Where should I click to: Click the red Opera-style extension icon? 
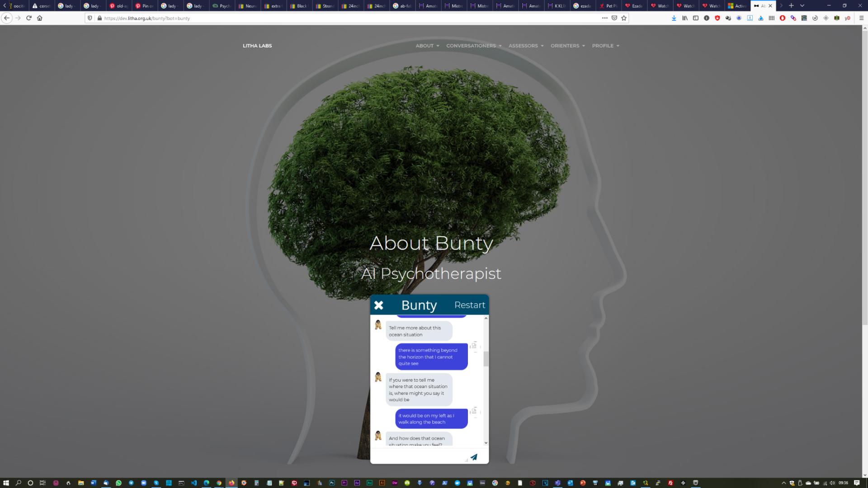(x=782, y=18)
